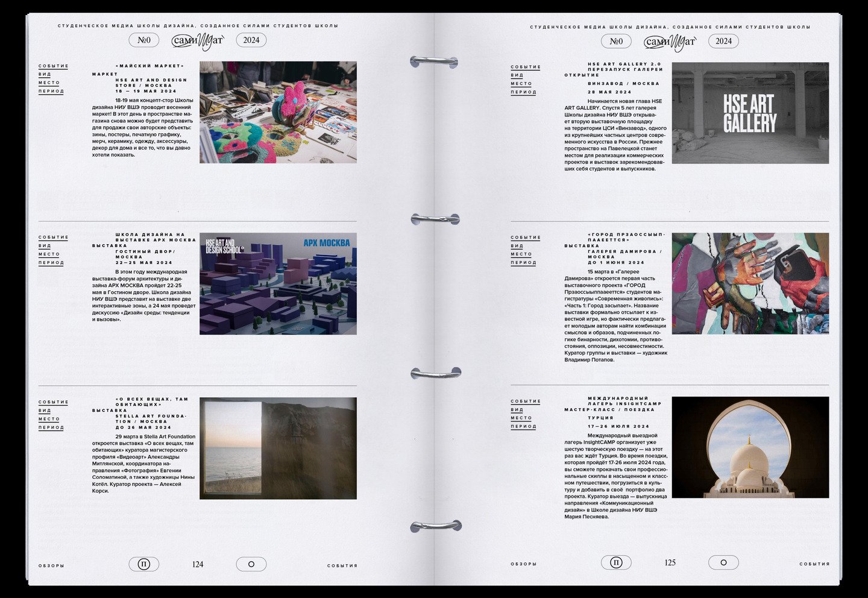The height and width of the screenshot is (598, 868).
Task: Click the самиздат logo on the left page
Action: point(198,41)
